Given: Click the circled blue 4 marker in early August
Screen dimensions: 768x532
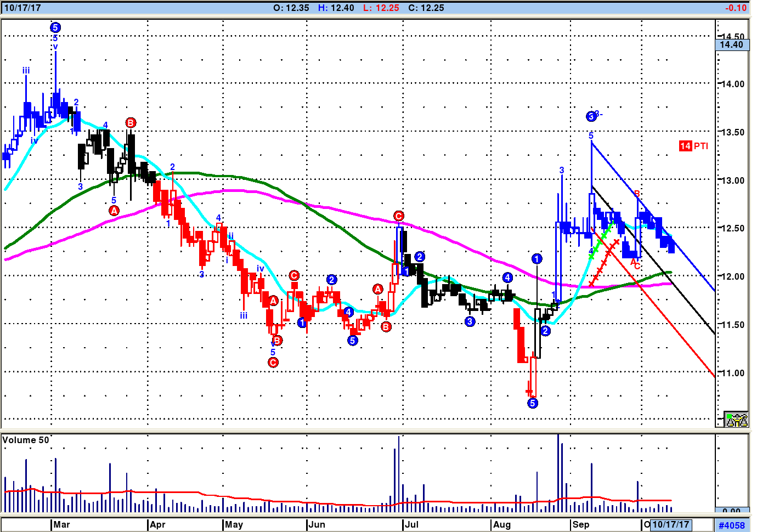Looking at the screenshot, I should 507,278.
